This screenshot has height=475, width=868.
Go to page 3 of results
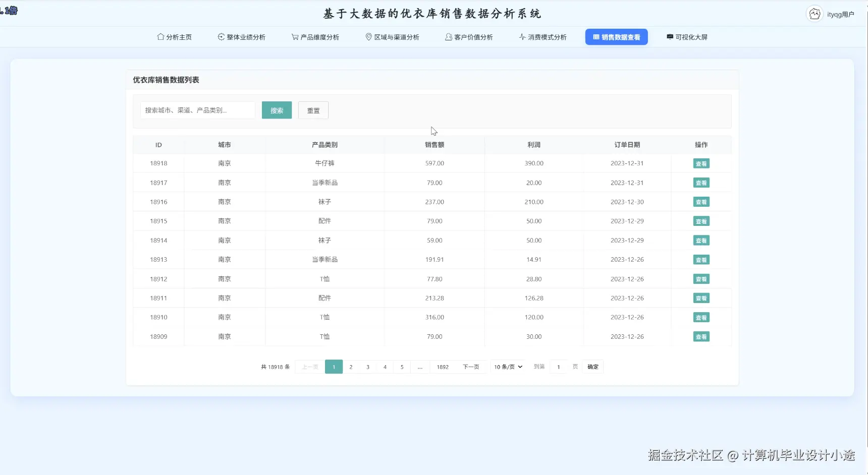pyautogui.click(x=368, y=367)
